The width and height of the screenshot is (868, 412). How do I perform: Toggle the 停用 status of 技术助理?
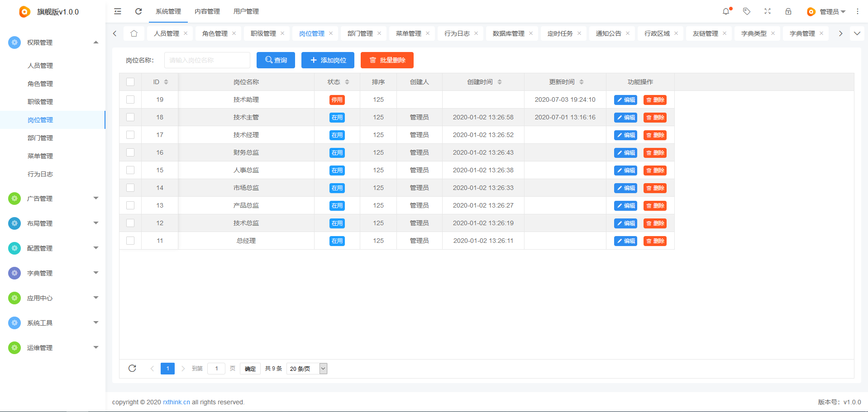[x=337, y=100]
